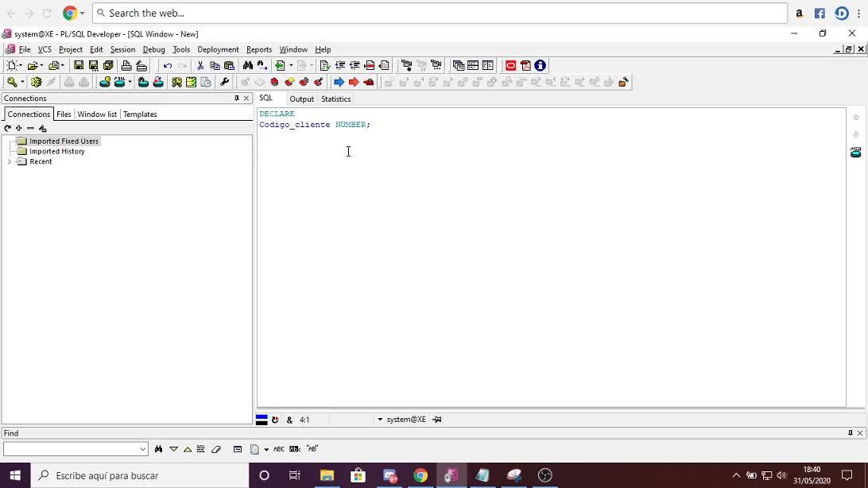This screenshot has height=488, width=868.
Task: Click the Record macro icon
Action: 406,66
